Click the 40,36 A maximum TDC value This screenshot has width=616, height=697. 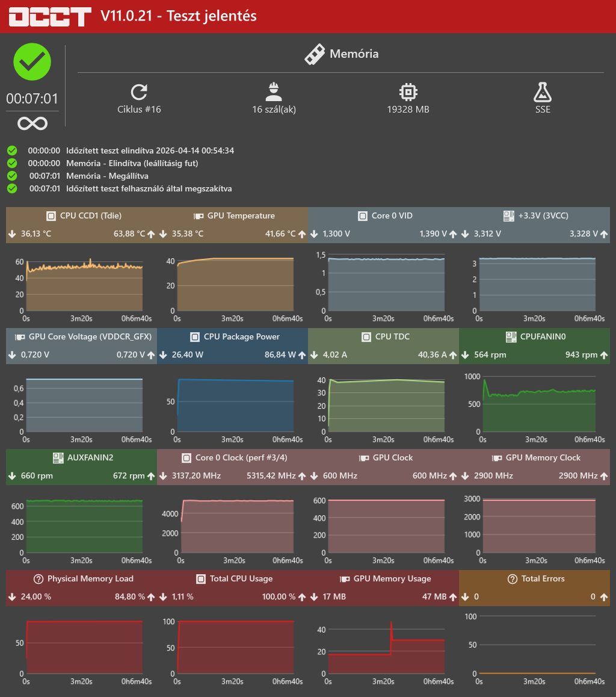(433, 355)
